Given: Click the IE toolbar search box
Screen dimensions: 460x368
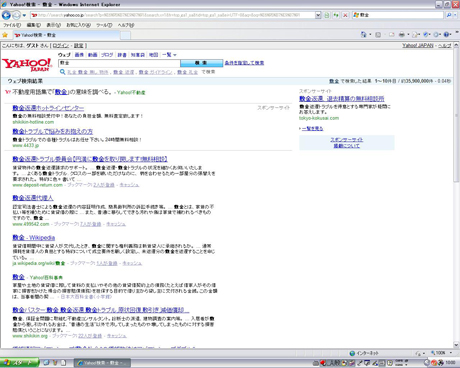Looking at the screenshot, I should point(398,15).
